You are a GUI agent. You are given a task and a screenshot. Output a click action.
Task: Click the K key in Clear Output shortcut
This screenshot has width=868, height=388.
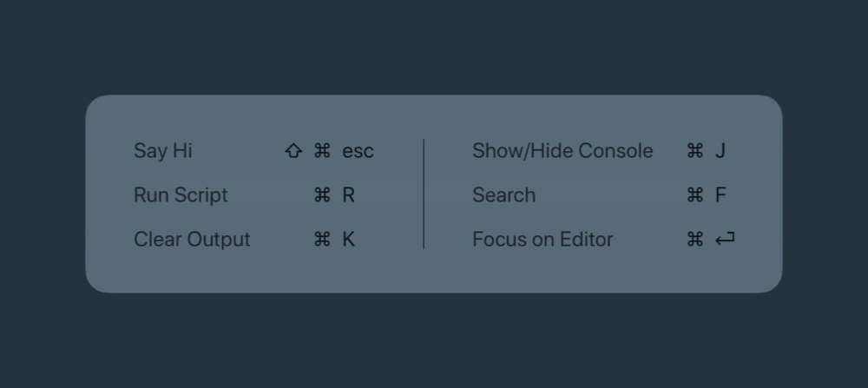(349, 240)
